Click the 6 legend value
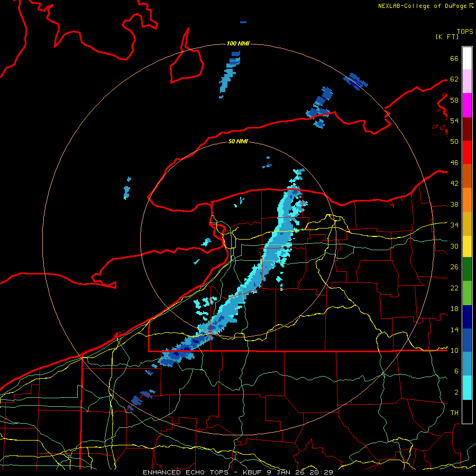The image size is (476, 476). (x=456, y=371)
